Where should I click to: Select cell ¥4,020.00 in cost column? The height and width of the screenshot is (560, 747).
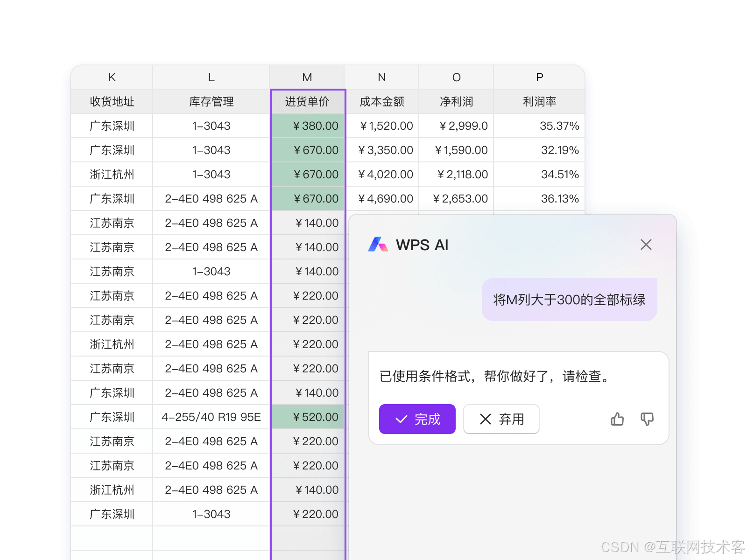(382, 175)
